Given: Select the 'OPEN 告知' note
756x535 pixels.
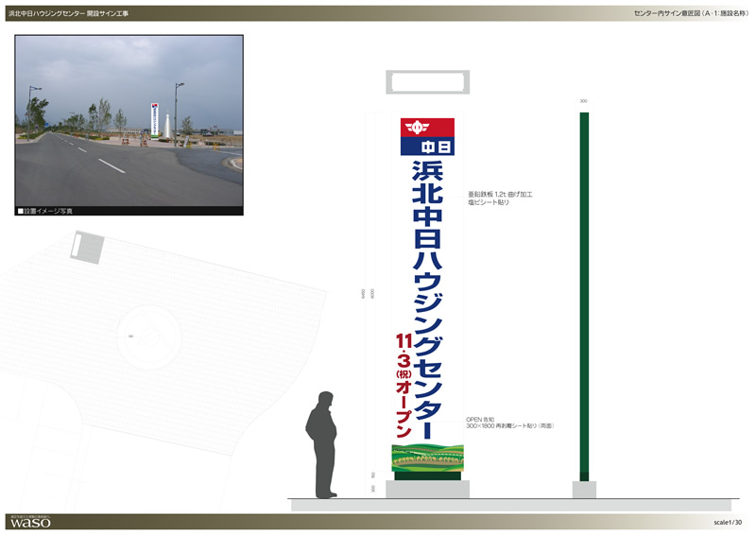Looking at the screenshot, I should (x=480, y=420).
